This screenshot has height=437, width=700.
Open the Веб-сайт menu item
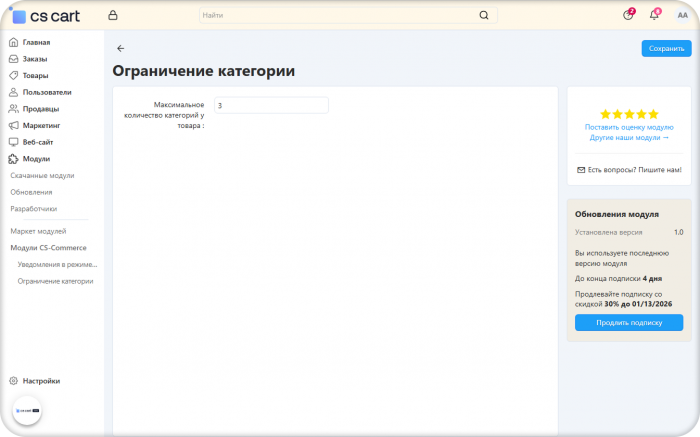(x=38, y=142)
